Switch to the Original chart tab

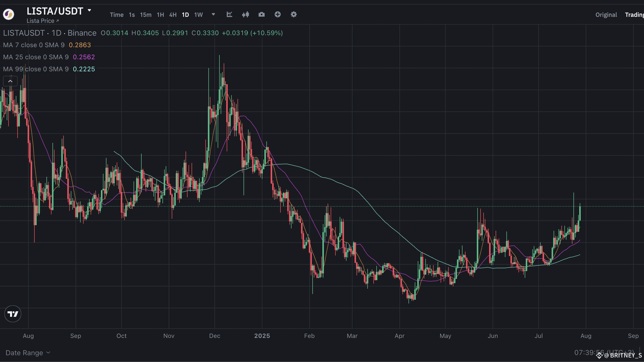[606, 15]
